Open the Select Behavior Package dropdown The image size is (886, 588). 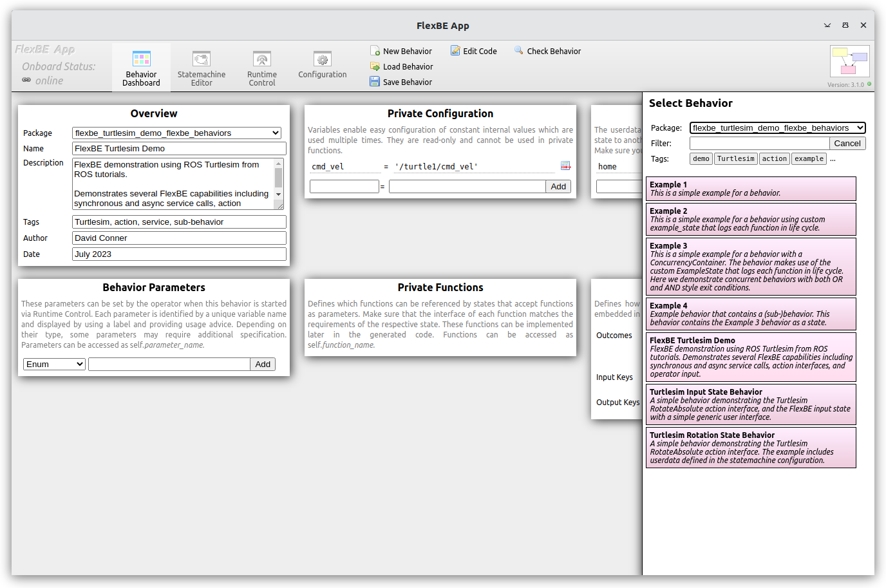(x=778, y=128)
